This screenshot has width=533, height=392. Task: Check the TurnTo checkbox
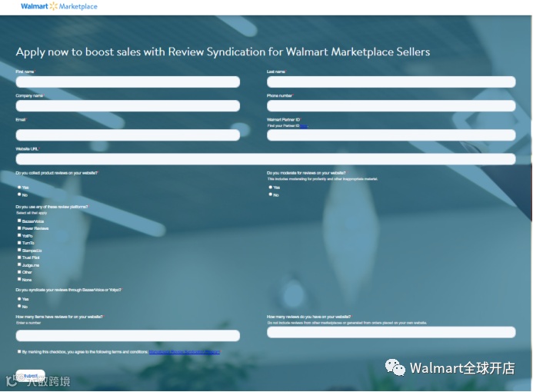coord(19,243)
